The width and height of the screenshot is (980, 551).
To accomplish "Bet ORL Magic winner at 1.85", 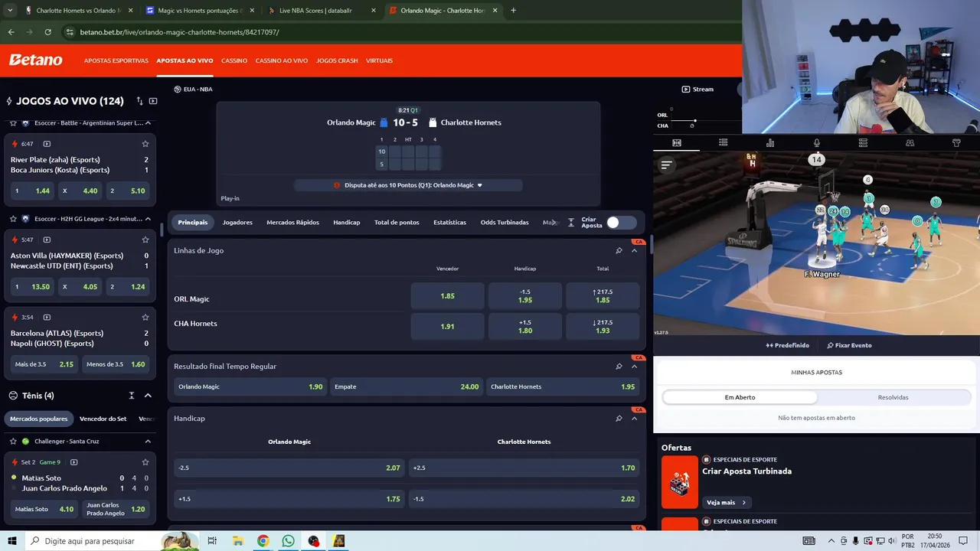I will (x=447, y=296).
